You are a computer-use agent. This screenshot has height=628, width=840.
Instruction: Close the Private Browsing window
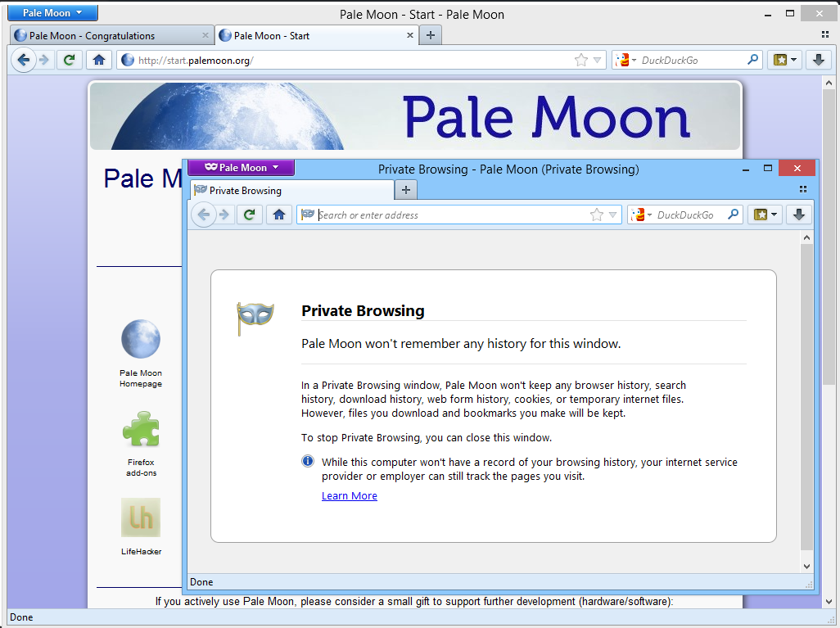point(797,168)
